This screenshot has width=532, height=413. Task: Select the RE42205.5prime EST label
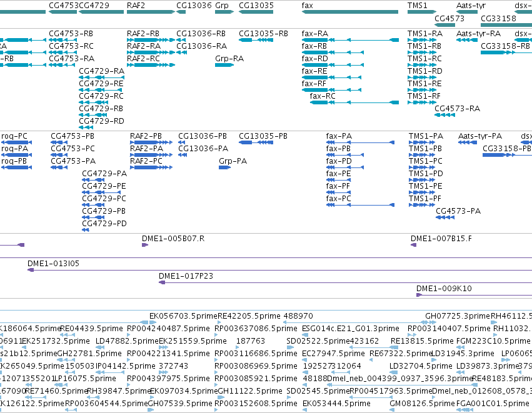pyautogui.click(x=249, y=316)
